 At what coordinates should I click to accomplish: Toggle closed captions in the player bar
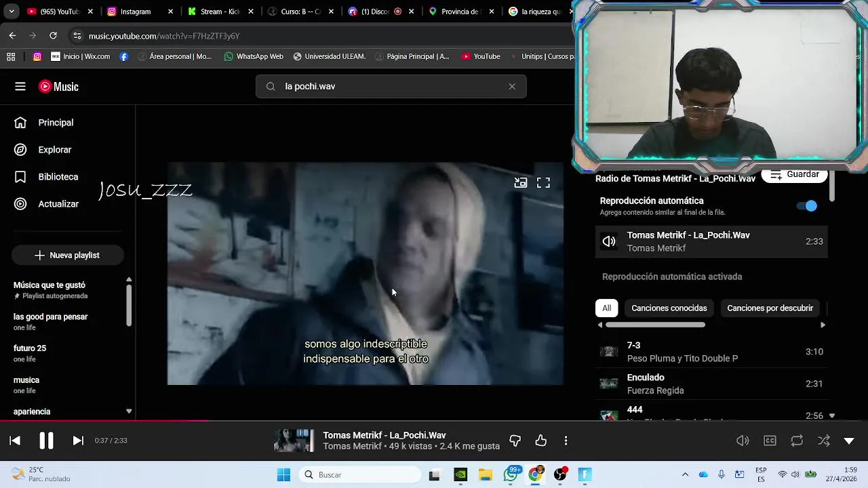[x=770, y=441]
